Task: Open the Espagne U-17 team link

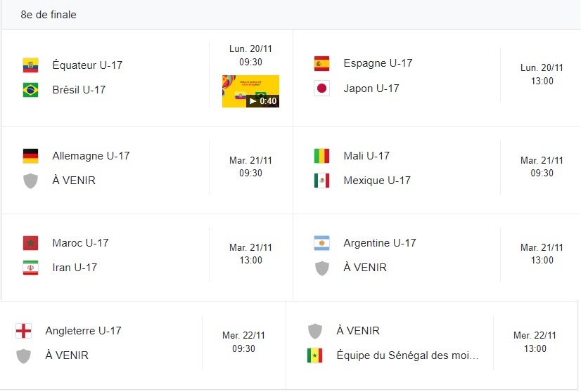Action: (378, 63)
